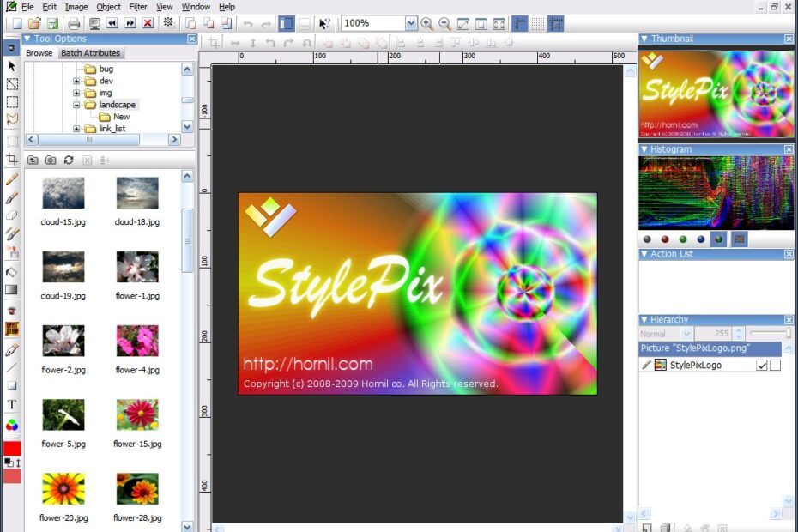Close the Action List panel
The height and width of the screenshot is (532, 798).
789,254
